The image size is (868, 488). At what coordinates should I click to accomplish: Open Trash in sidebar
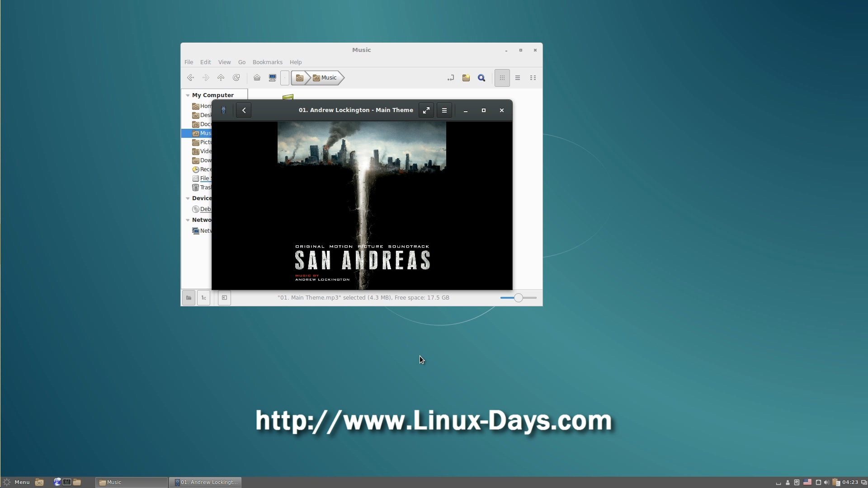tap(202, 188)
